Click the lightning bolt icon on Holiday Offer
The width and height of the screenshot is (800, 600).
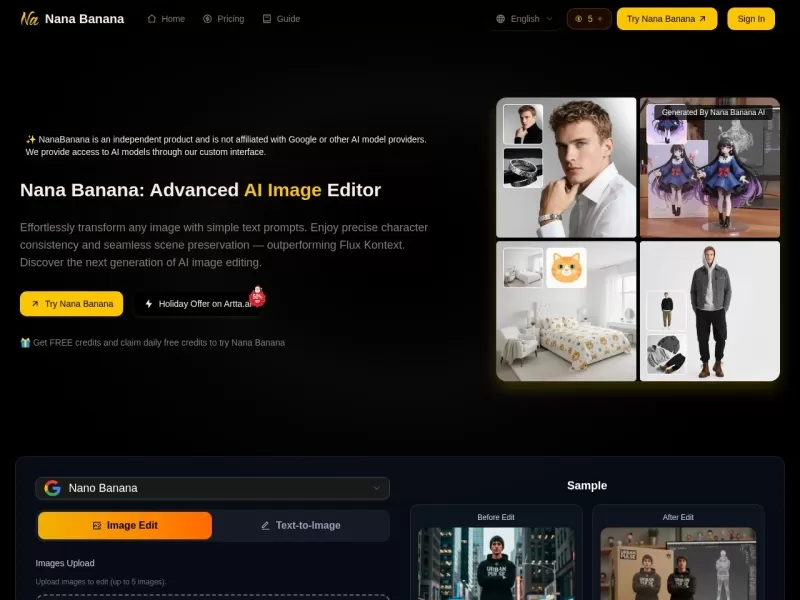(x=149, y=304)
